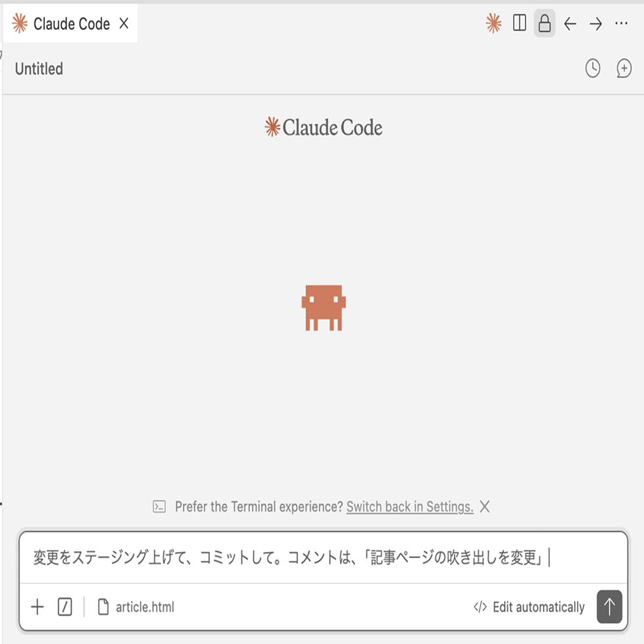Toggle the article.html file context chip
The width and height of the screenshot is (644, 644).
coord(136,607)
